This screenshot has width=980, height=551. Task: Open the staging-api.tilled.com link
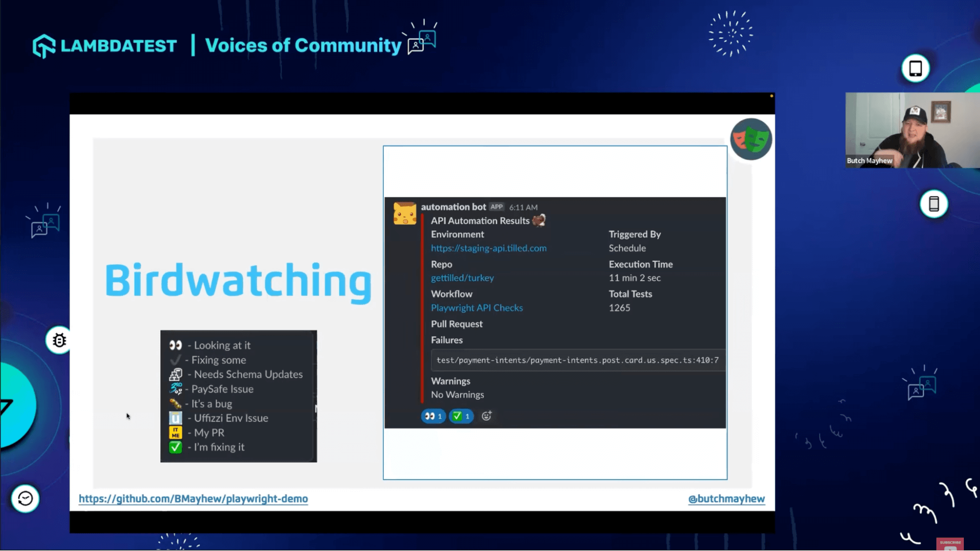(488, 248)
